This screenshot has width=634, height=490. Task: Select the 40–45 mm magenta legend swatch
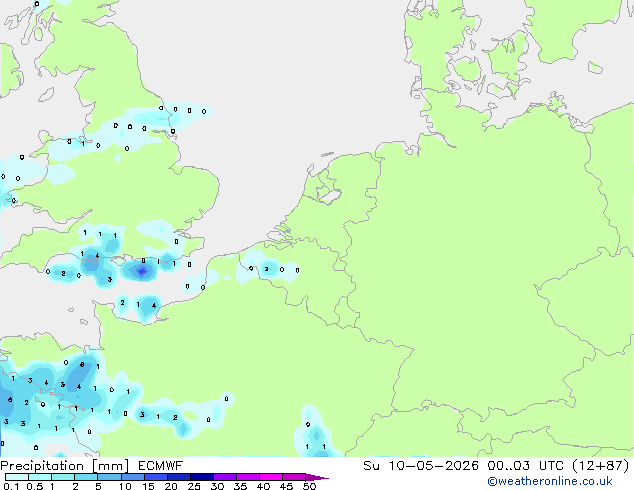click(271, 477)
